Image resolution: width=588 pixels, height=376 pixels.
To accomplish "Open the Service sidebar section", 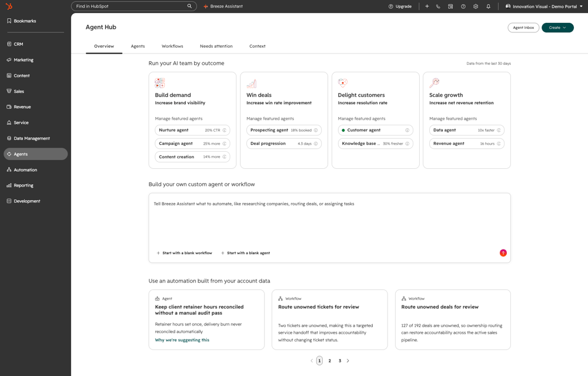I will (18, 123).
